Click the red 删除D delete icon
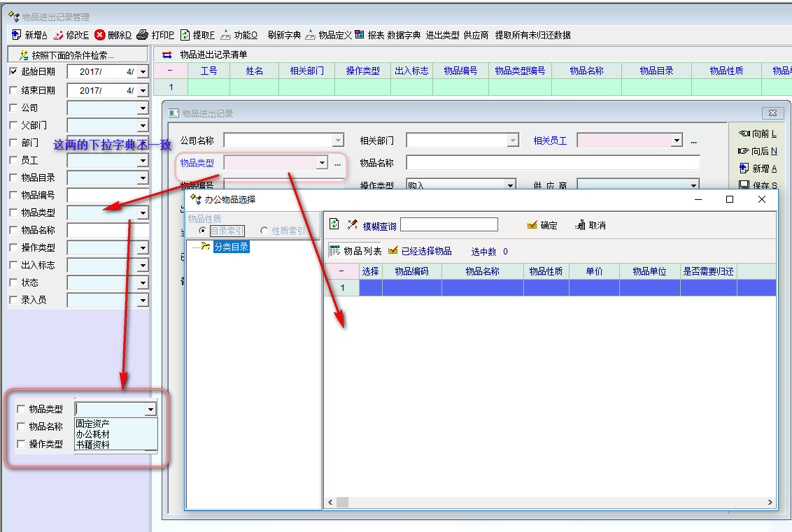Viewport: 792px width, 532px height. (x=100, y=35)
